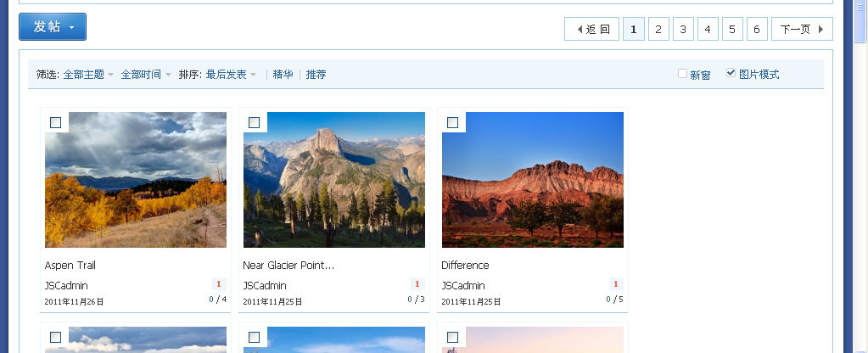The image size is (868, 353).
Task: Go to page 5
Action: click(732, 29)
